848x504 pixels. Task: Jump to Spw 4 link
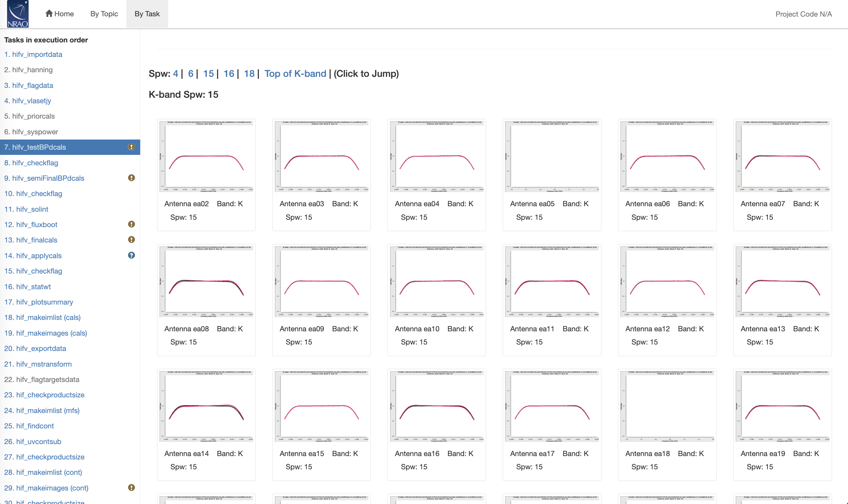pos(175,74)
